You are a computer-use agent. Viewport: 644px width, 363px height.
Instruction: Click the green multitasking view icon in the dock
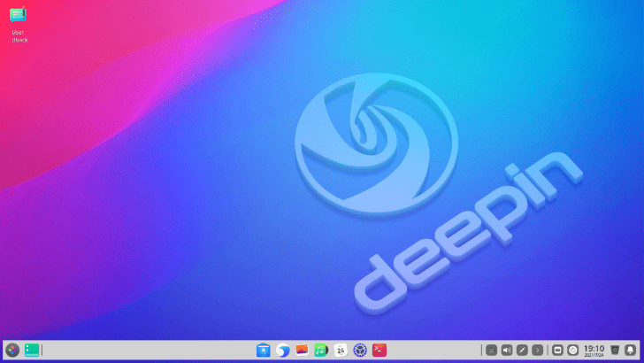click(x=32, y=351)
